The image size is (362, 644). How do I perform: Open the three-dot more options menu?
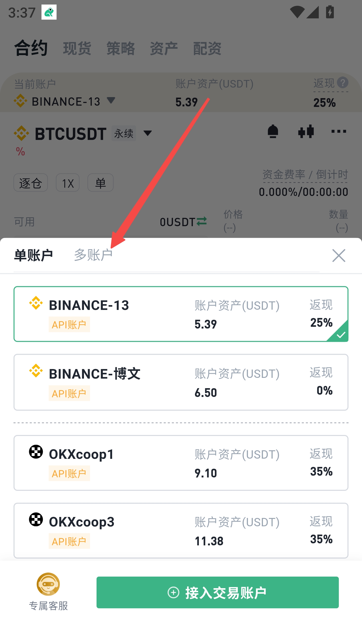tap(339, 132)
